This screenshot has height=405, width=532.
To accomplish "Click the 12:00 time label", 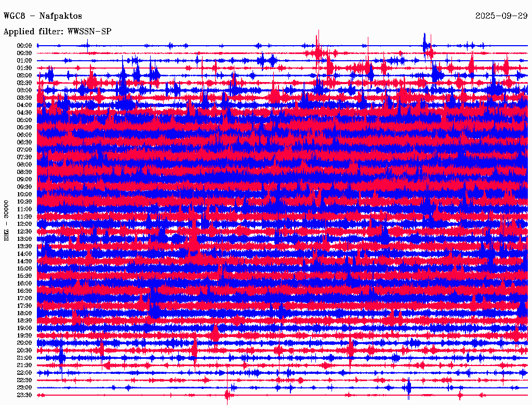I will pyautogui.click(x=24, y=224).
